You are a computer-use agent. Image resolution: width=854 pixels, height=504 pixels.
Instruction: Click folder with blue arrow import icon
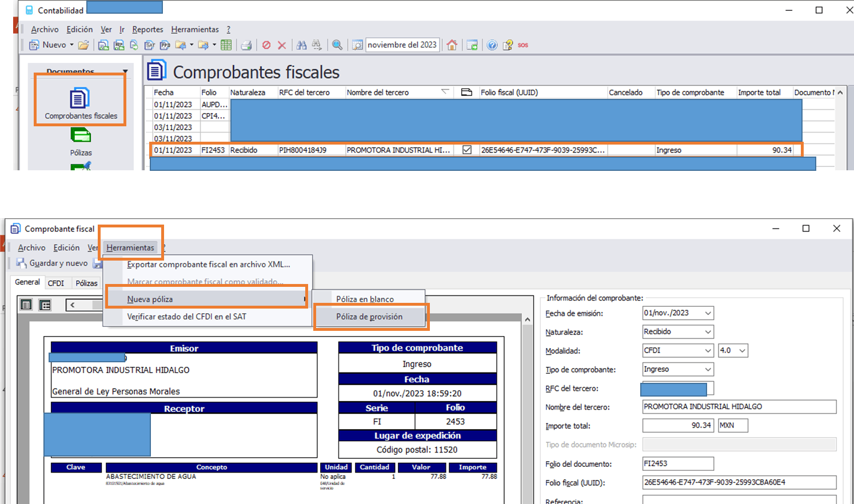click(x=181, y=45)
